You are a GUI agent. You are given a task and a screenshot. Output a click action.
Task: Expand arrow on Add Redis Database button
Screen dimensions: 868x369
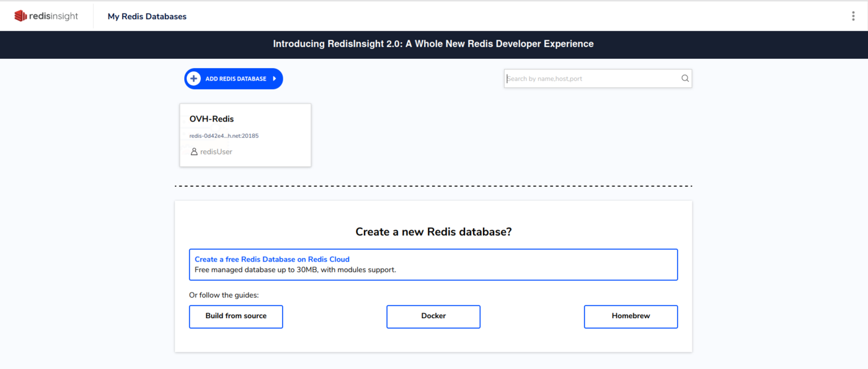pyautogui.click(x=275, y=79)
